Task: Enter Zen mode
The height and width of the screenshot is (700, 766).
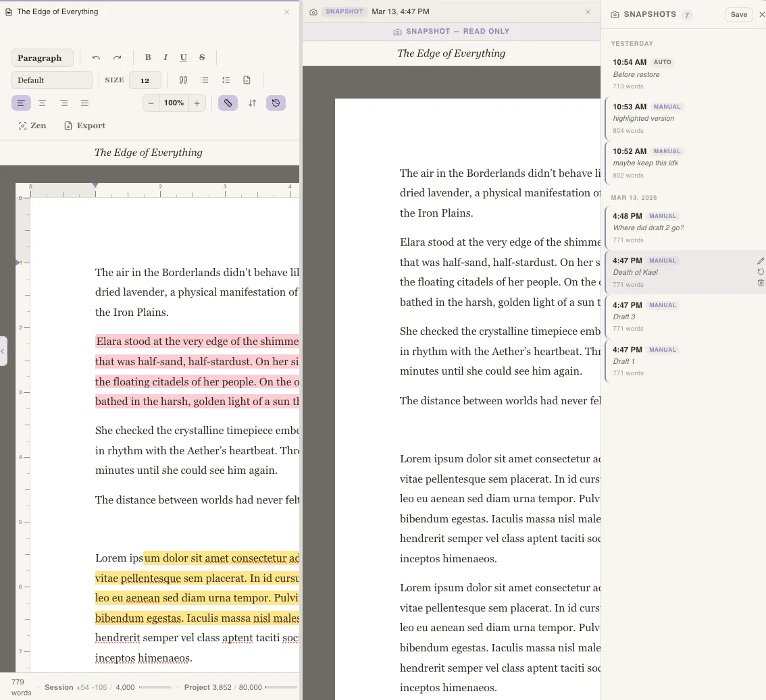Action: click(32, 125)
